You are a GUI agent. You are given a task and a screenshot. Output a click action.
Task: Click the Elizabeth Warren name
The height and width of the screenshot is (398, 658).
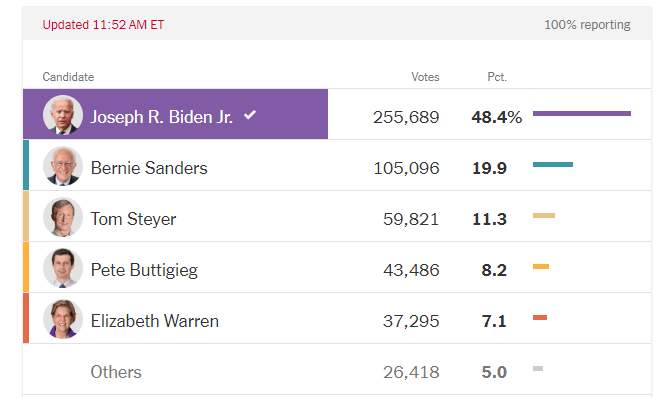(x=154, y=321)
